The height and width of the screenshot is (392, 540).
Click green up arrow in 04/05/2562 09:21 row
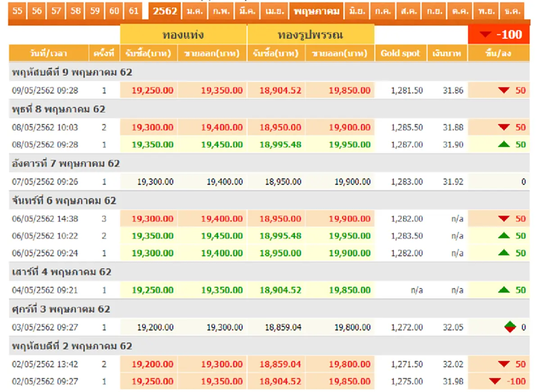coord(504,290)
